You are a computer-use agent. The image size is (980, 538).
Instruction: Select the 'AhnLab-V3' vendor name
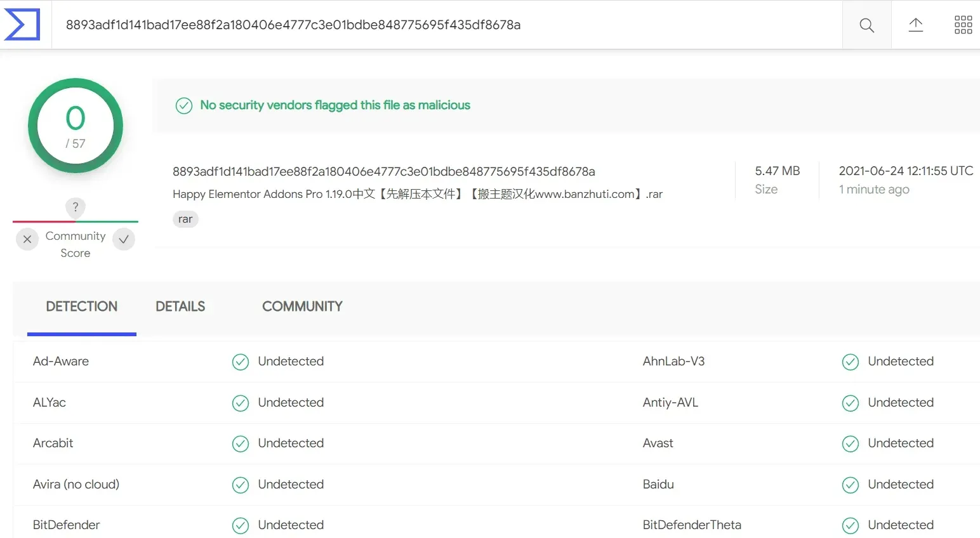(x=673, y=361)
